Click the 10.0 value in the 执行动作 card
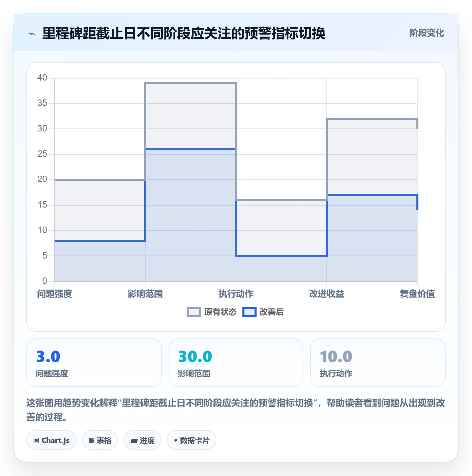472x476 pixels. 336,357
